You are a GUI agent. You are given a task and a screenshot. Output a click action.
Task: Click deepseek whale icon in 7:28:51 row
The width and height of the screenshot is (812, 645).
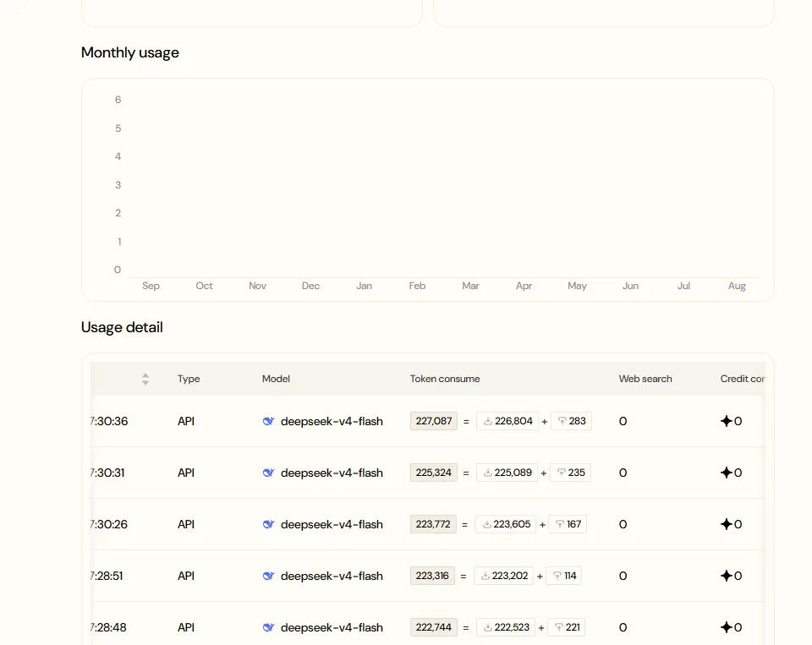[x=268, y=576]
